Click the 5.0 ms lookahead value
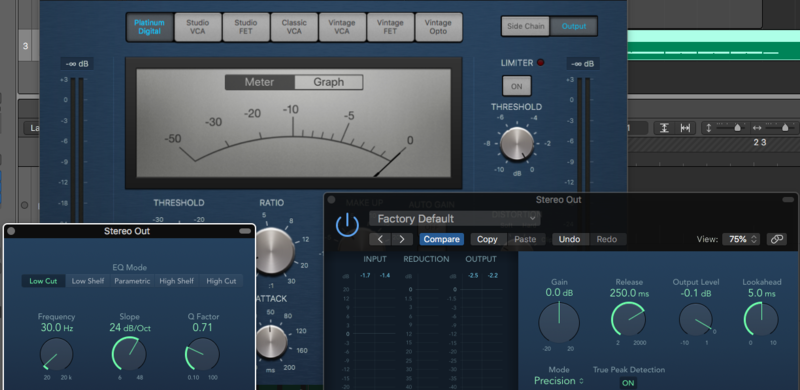800x390 pixels. pyautogui.click(x=761, y=293)
